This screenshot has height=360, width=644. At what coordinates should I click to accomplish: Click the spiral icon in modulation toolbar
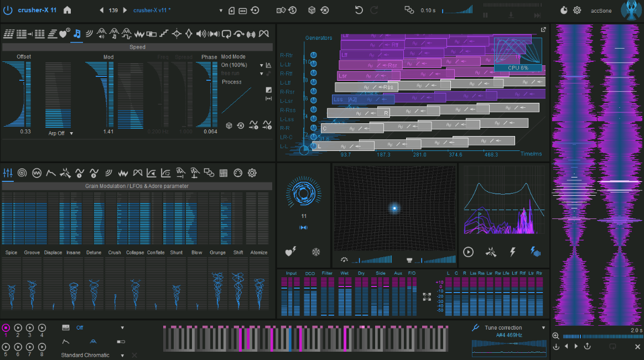22,173
